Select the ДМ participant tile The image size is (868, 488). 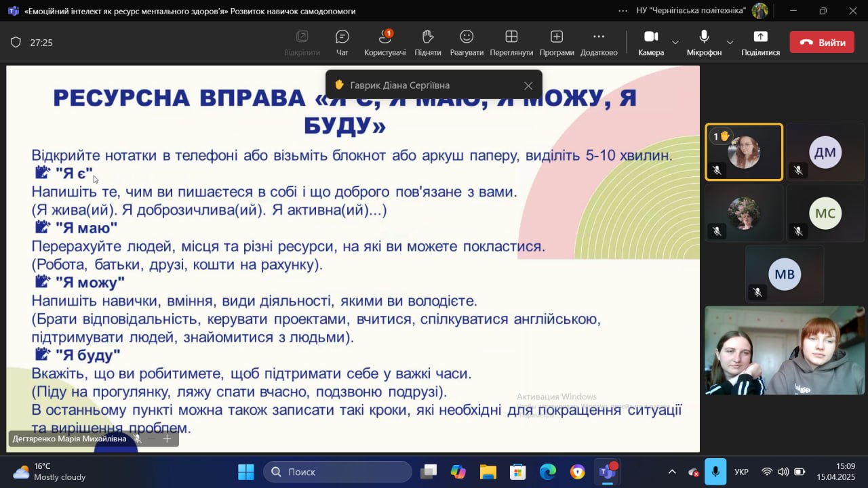825,152
